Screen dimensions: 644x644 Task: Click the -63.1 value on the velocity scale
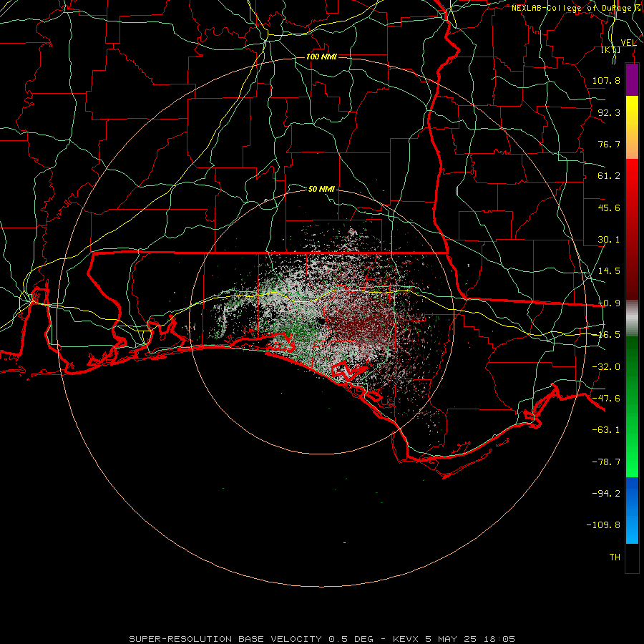[x=606, y=430]
